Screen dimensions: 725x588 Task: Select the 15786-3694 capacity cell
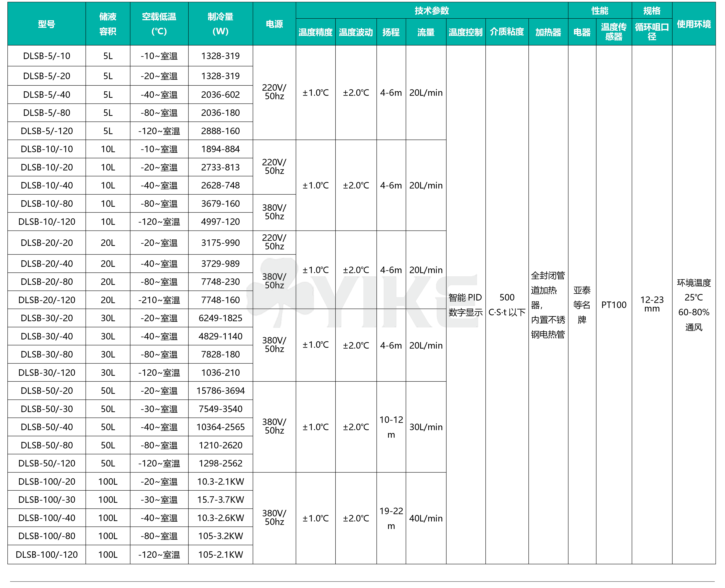pos(220,391)
